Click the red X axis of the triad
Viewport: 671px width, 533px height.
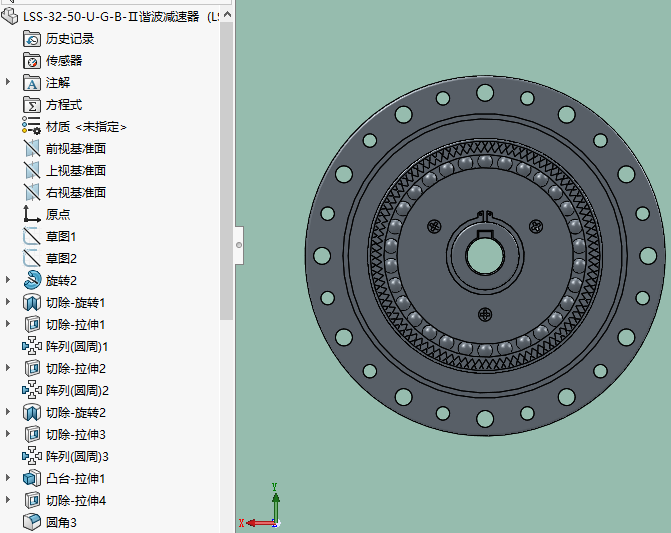click(x=260, y=523)
